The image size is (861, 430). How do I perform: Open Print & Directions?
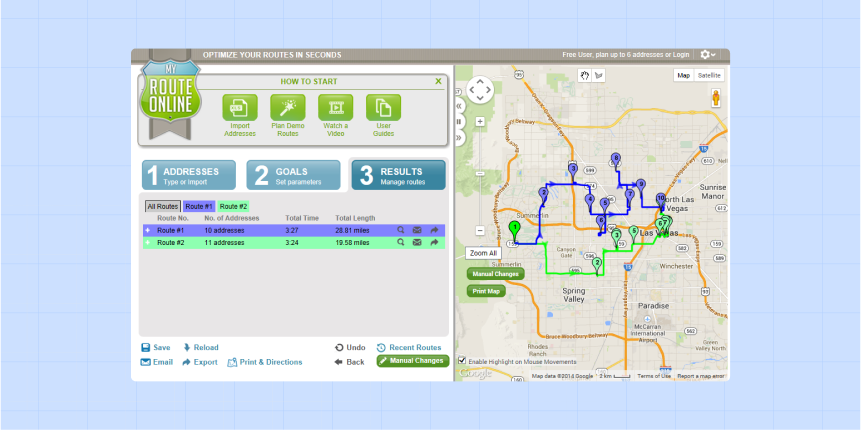(265, 362)
